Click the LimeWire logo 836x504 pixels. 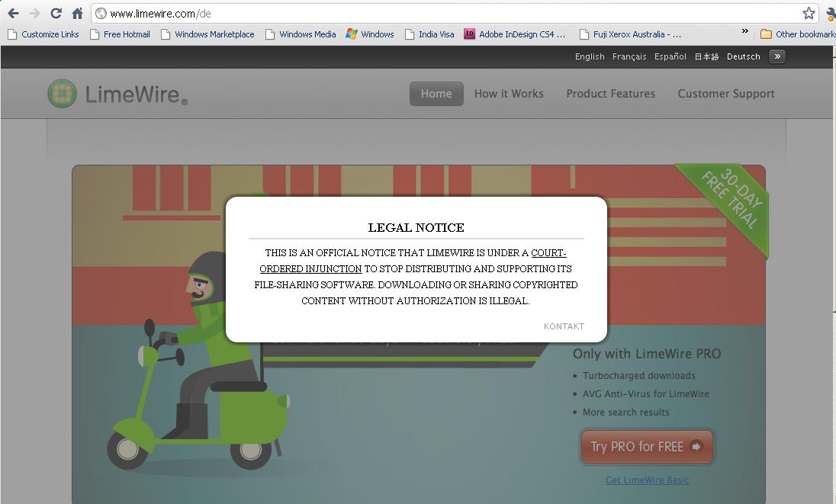[x=117, y=94]
